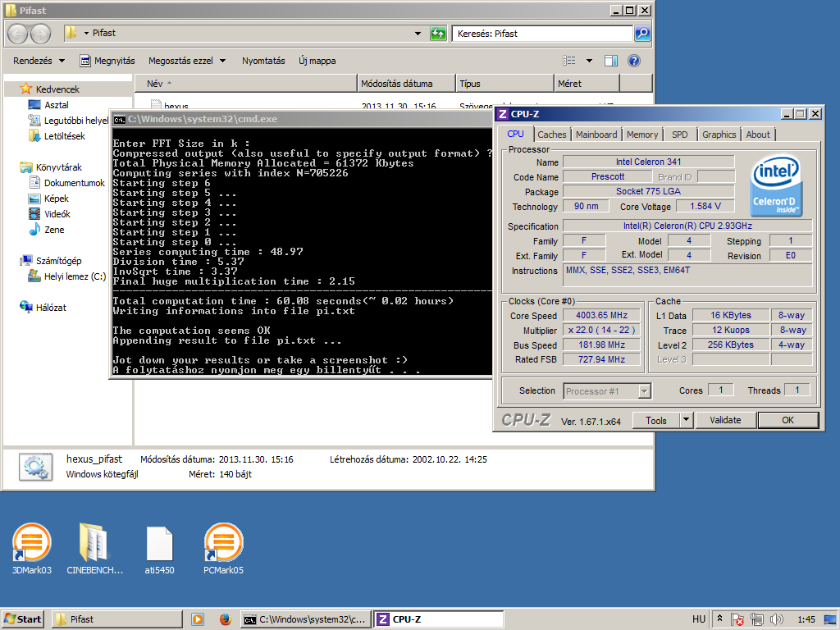
Task: Open Explorer help question mark icon
Action: pyautogui.click(x=634, y=61)
